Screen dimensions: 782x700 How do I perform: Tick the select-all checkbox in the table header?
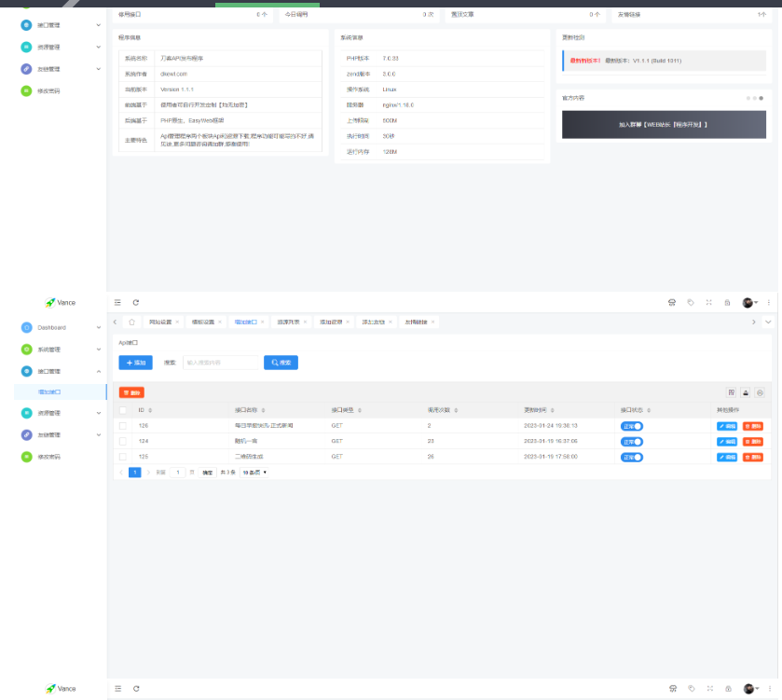click(123, 410)
